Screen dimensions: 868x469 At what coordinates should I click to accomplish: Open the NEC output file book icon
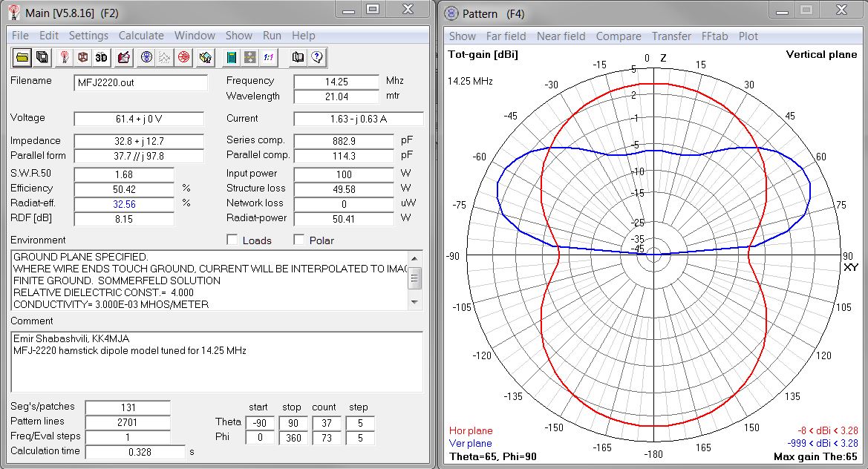[x=298, y=57]
